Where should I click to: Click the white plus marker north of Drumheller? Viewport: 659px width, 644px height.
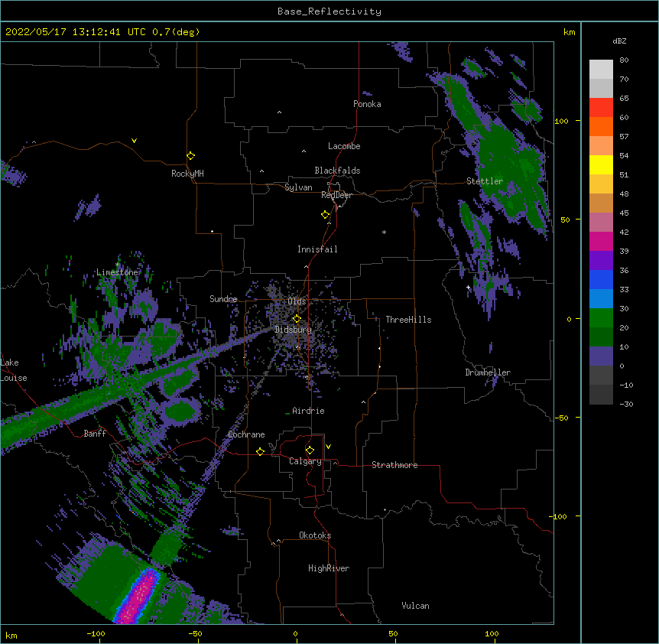point(468,287)
